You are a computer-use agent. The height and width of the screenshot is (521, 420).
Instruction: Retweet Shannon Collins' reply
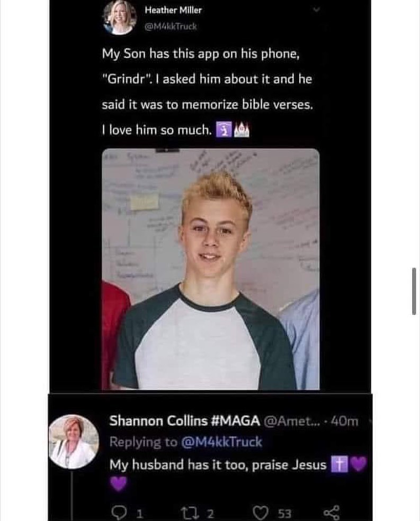[187, 513]
